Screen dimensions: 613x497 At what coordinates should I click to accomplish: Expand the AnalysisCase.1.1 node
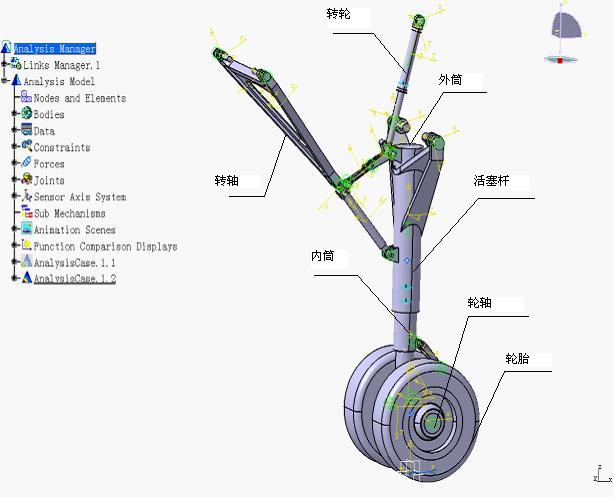coord(14,262)
